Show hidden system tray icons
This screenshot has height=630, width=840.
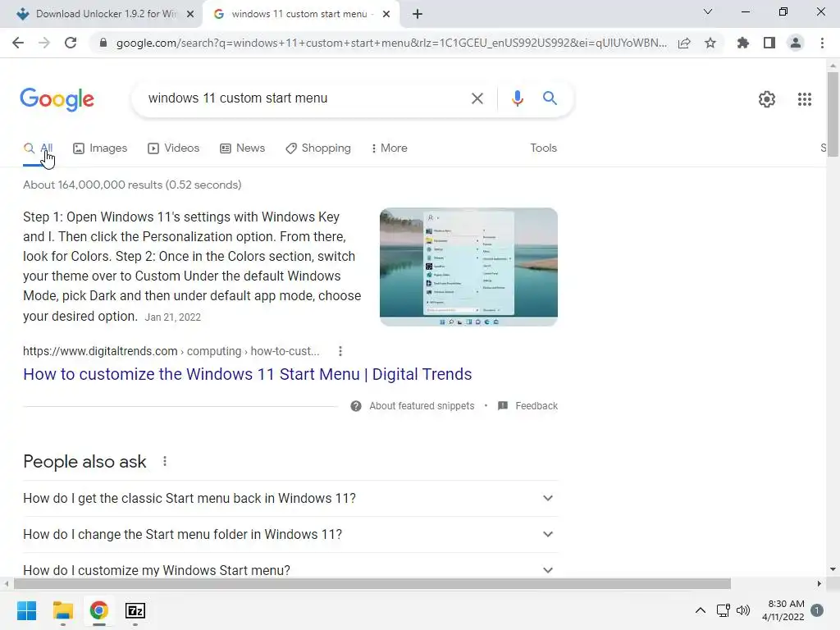click(x=701, y=610)
